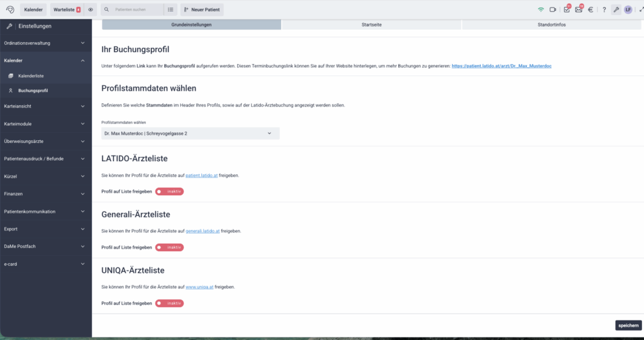Enable profile on LATIDO-Ärzteliste toggle
The width and height of the screenshot is (644, 340).
click(169, 191)
